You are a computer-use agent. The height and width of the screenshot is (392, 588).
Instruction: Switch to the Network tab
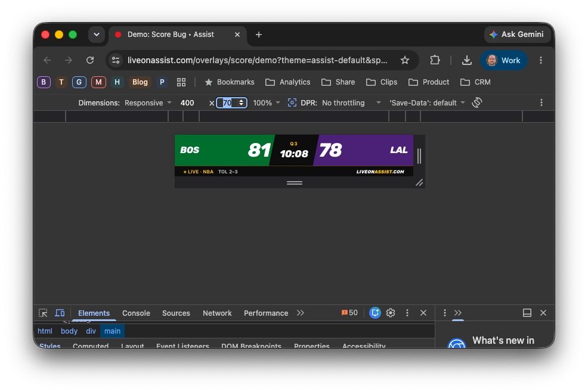pos(217,313)
